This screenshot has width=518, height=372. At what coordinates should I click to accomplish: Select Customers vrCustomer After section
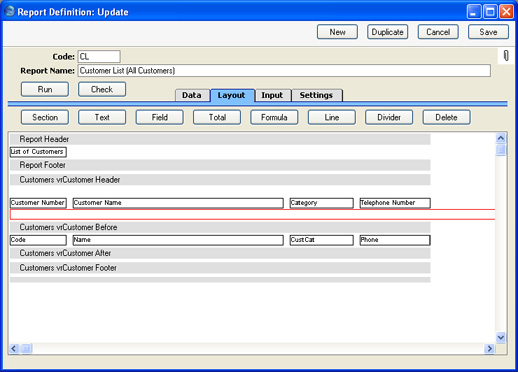tap(220, 253)
